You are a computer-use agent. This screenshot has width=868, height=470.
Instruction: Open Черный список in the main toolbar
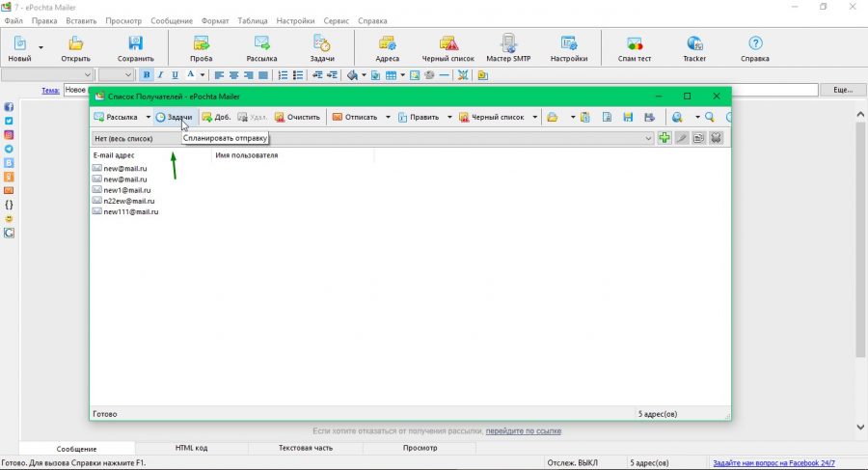pos(448,48)
